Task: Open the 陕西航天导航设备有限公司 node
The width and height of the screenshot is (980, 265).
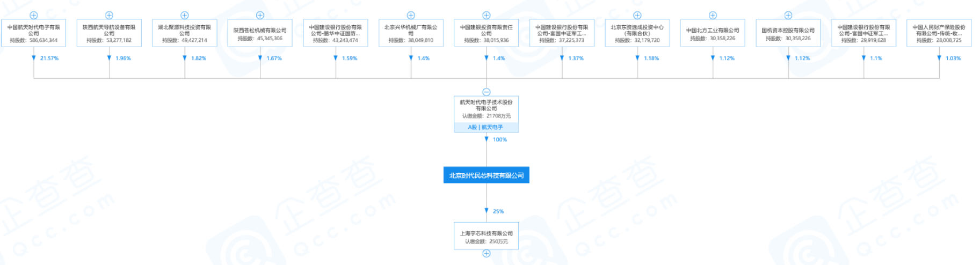Action: [x=109, y=33]
